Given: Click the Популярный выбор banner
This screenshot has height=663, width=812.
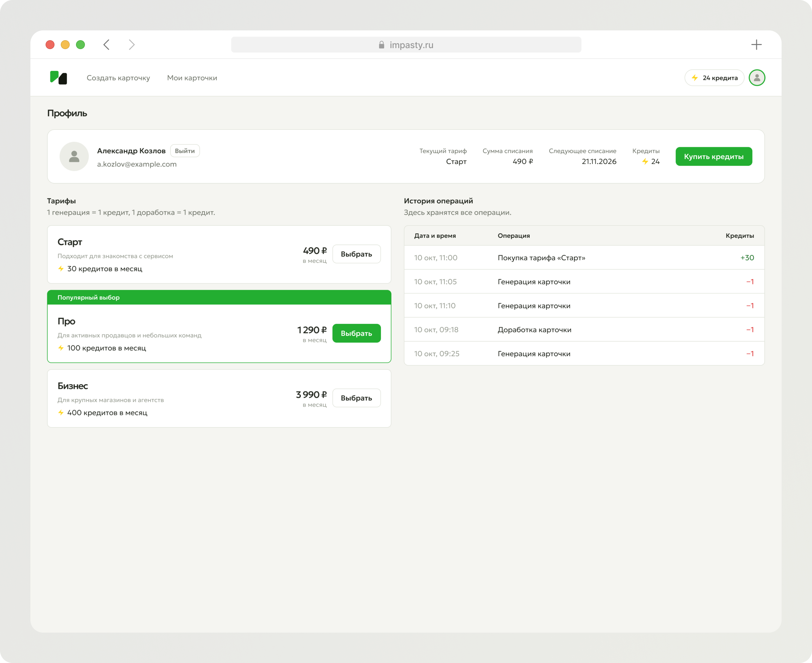Looking at the screenshot, I should click(219, 297).
